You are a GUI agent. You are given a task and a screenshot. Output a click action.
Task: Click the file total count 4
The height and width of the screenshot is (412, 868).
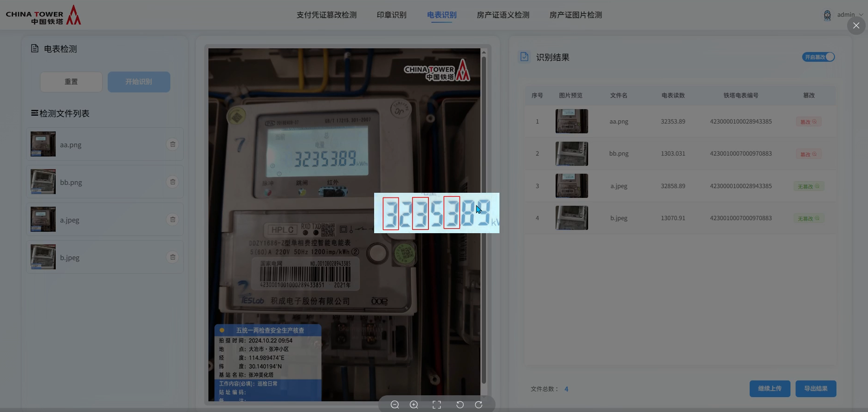566,389
